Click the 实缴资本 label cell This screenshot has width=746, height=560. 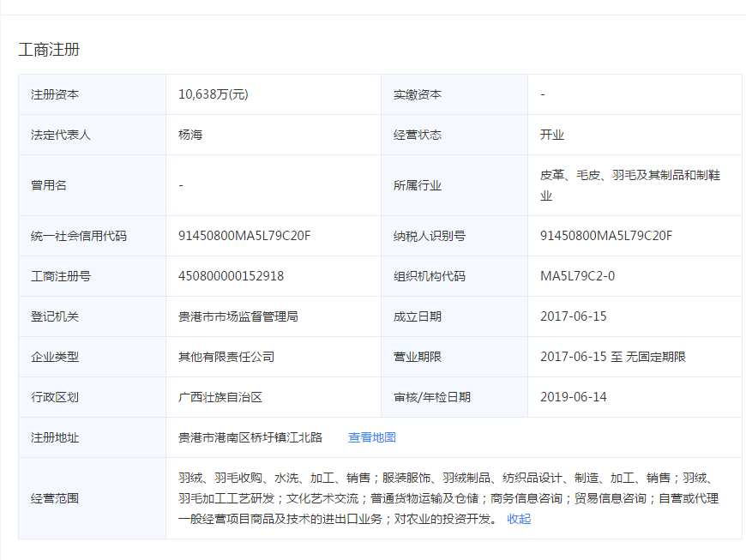[x=454, y=94]
